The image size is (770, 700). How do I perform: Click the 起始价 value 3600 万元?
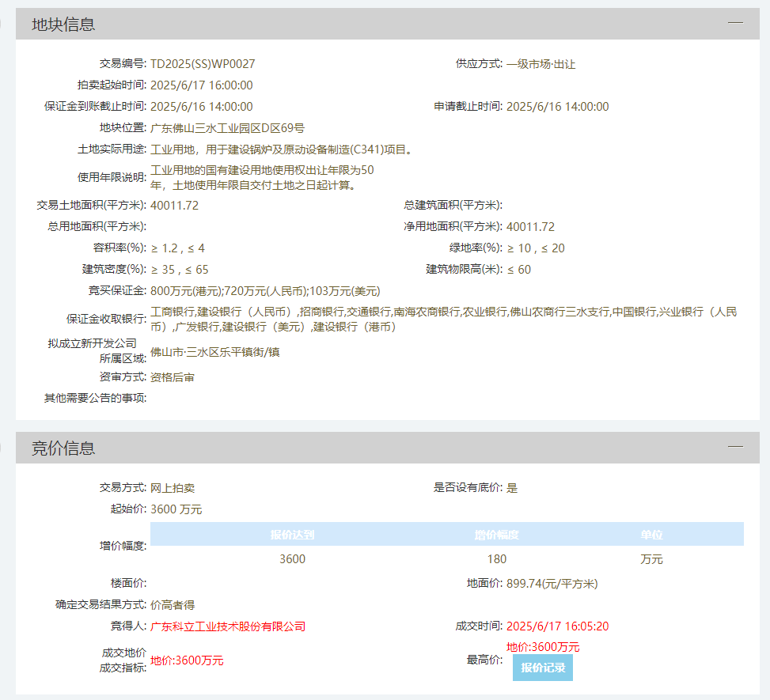click(176, 509)
